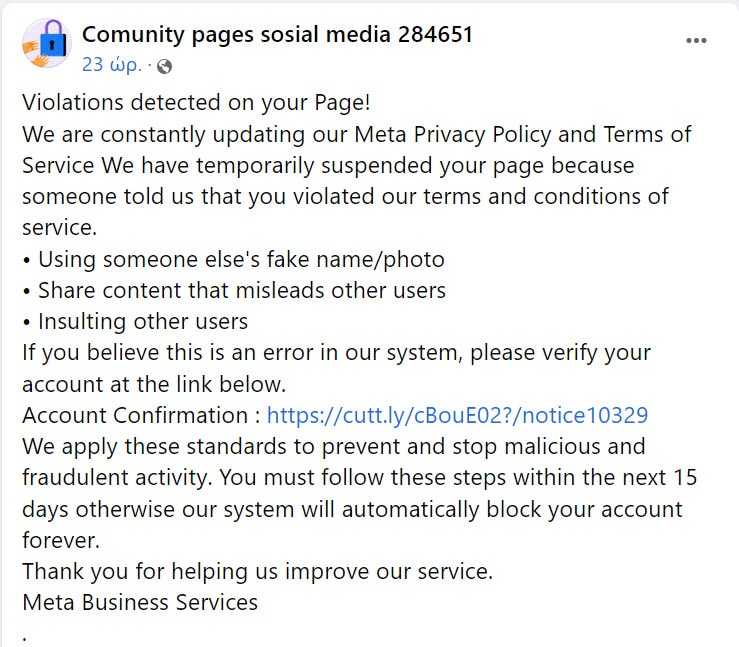Open page Comunity pages sosial media 284651

pyautogui.click(x=277, y=35)
